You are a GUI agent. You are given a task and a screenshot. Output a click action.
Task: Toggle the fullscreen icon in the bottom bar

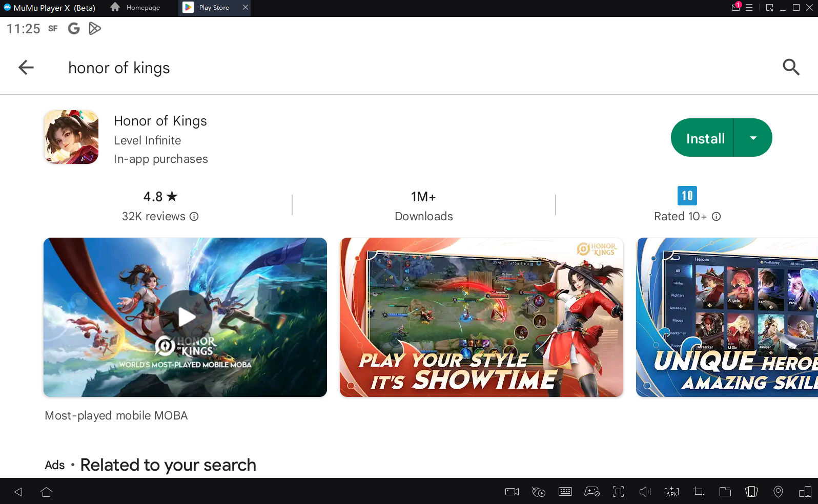[x=619, y=492]
